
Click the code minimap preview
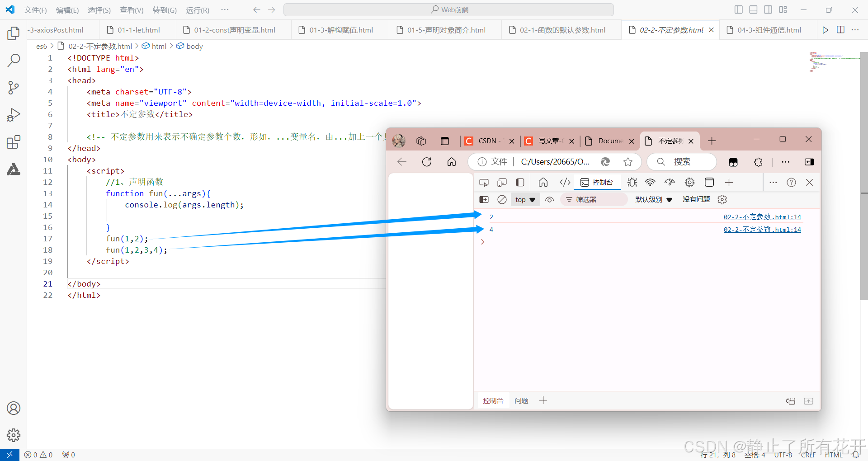834,62
